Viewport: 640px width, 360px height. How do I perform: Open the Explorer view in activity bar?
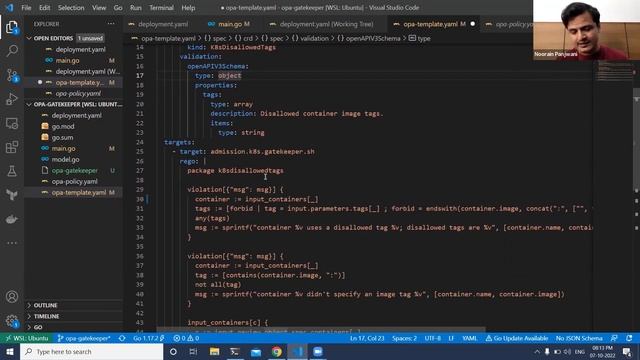click(x=12, y=27)
